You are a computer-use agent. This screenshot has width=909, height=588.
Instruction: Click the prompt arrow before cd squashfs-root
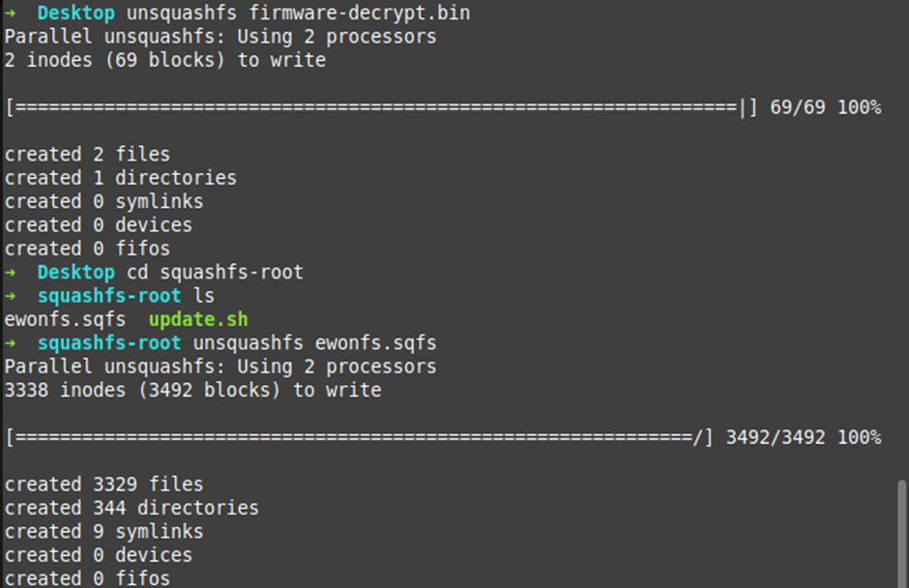11,273
